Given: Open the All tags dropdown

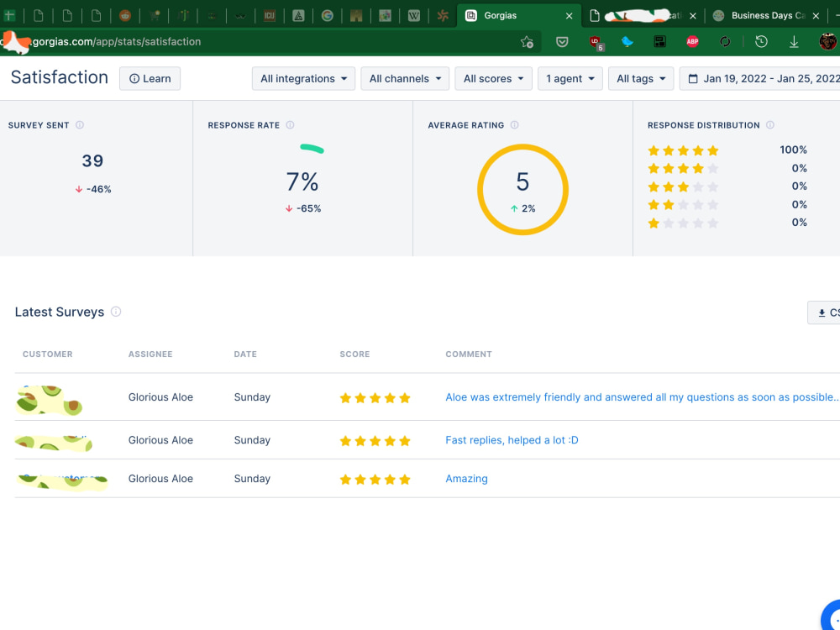Looking at the screenshot, I should coord(641,79).
